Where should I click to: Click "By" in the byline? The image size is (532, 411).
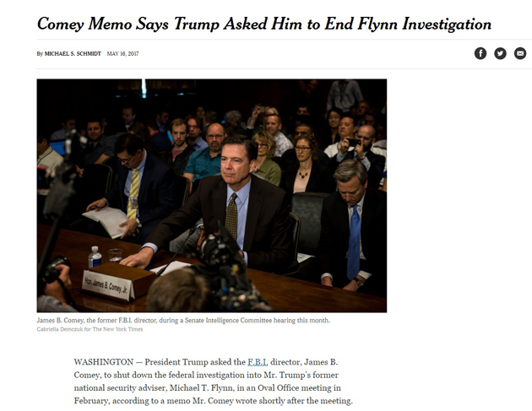[x=40, y=54]
